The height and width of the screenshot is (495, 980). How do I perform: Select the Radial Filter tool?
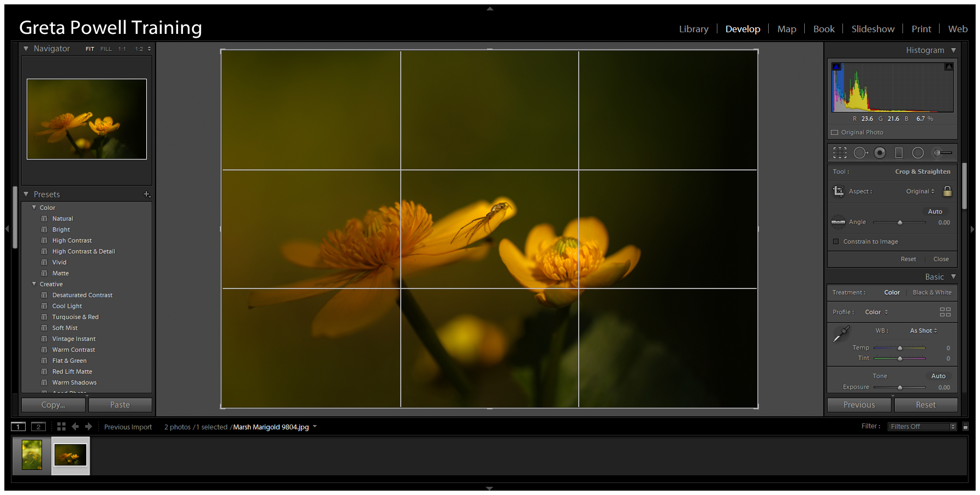918,152
